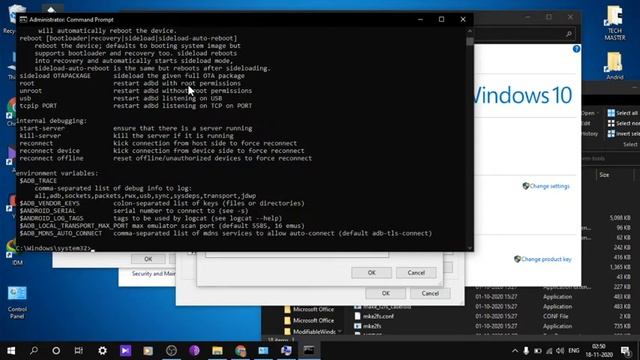Show hidden system tray icons

tap(515, 351)
